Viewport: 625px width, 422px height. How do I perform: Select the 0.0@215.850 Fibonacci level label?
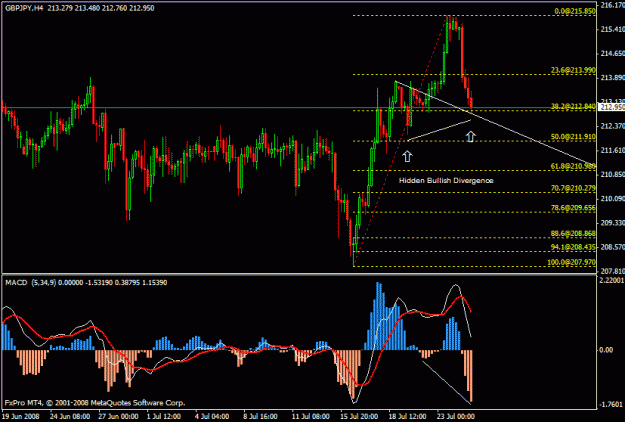[x=575, y=11]
